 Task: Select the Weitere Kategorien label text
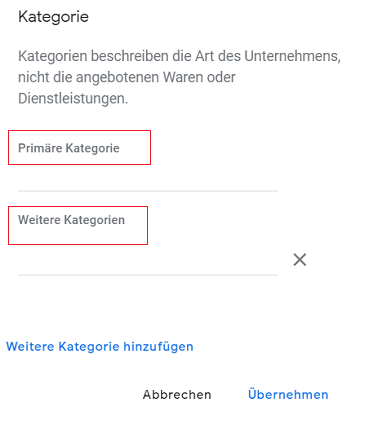click(71, 220)
